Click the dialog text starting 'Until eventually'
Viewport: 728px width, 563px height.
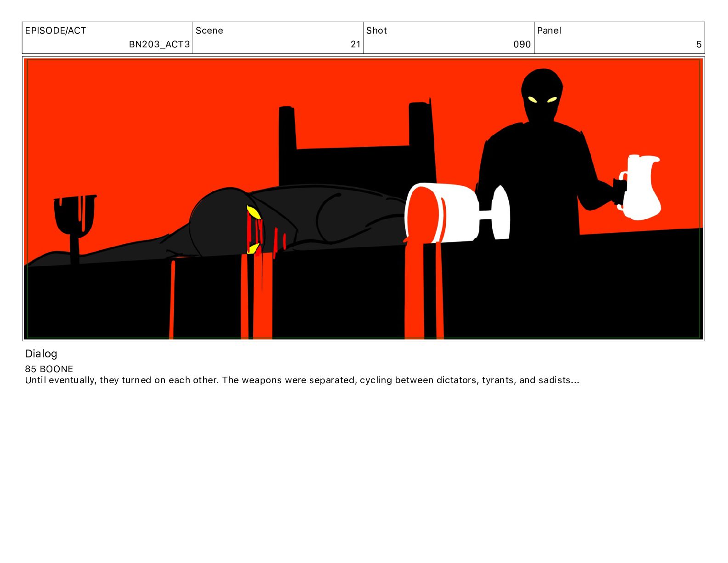pyautogui.click(x=302, y=380)
